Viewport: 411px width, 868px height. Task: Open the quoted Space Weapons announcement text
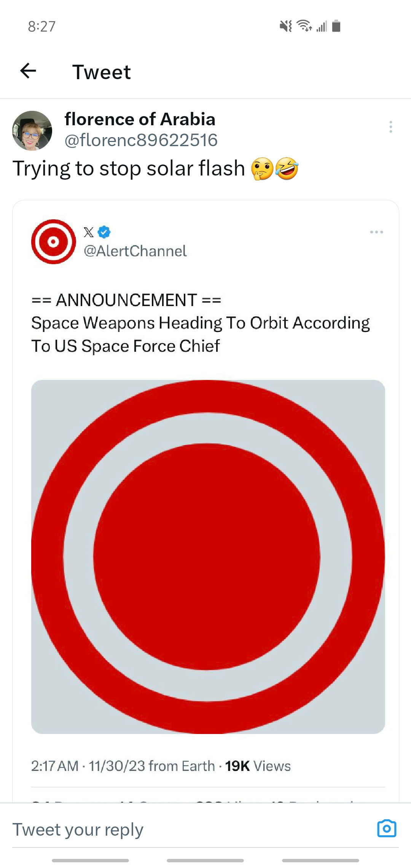201,323
